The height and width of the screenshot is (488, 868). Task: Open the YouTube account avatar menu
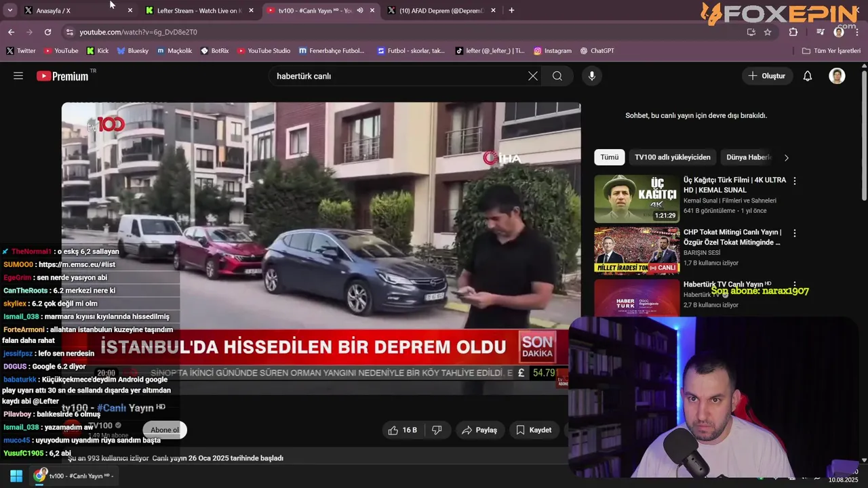pyautogui.click(x=837, y=76)
